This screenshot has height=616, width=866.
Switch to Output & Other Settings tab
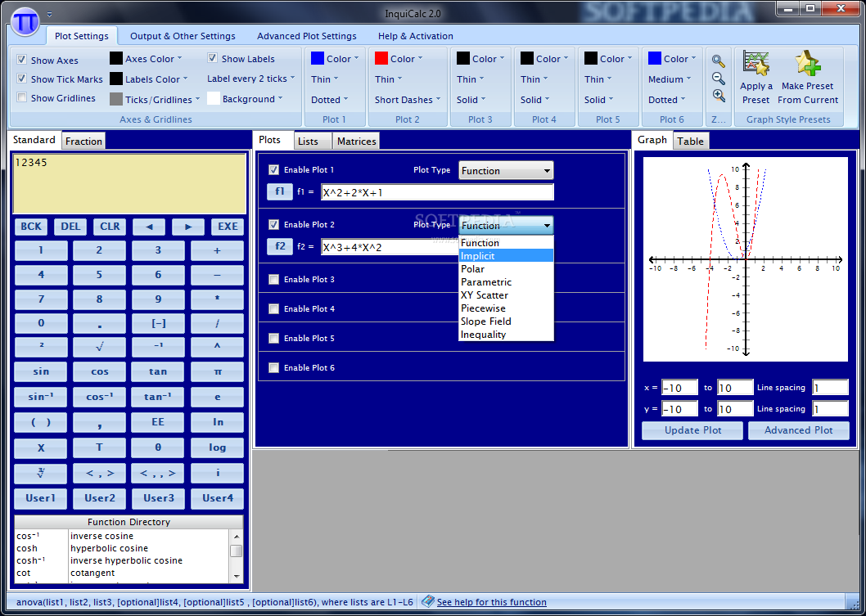click(183, 36)
